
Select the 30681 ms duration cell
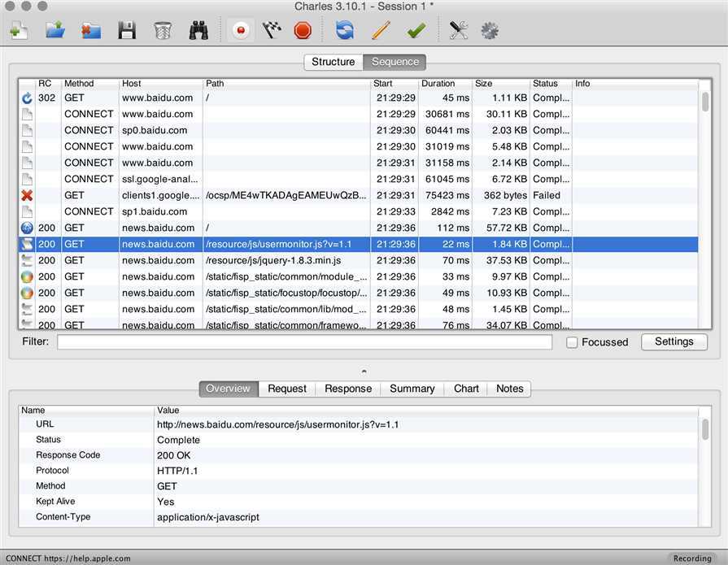pyautogui.click(x=445, y=114)
